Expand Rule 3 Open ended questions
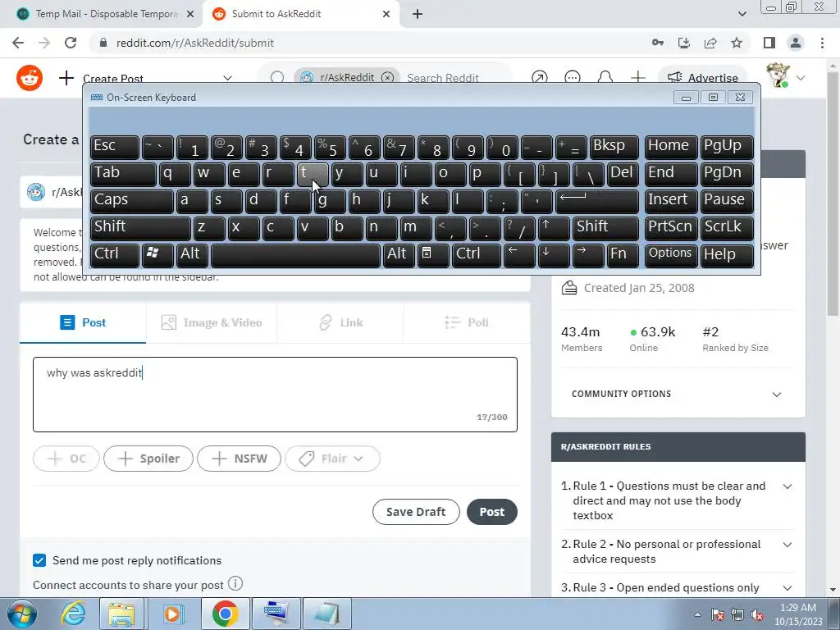 click(787, 588)
